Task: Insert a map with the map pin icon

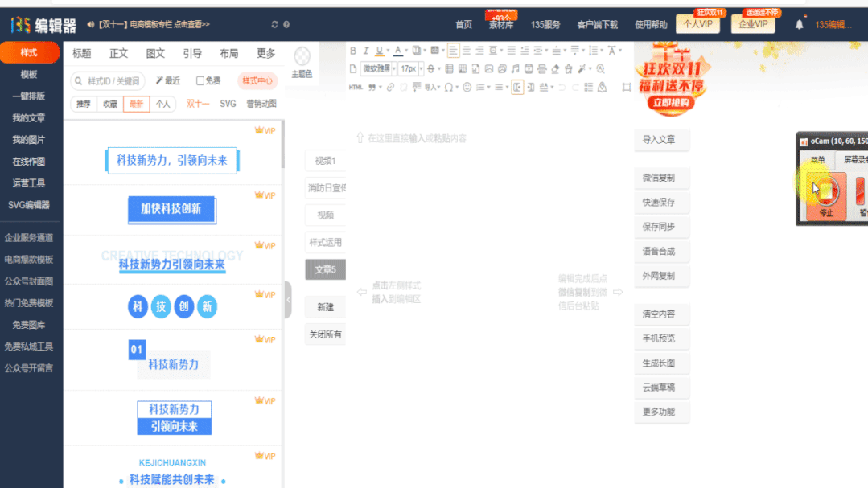Action: (603, 88)
